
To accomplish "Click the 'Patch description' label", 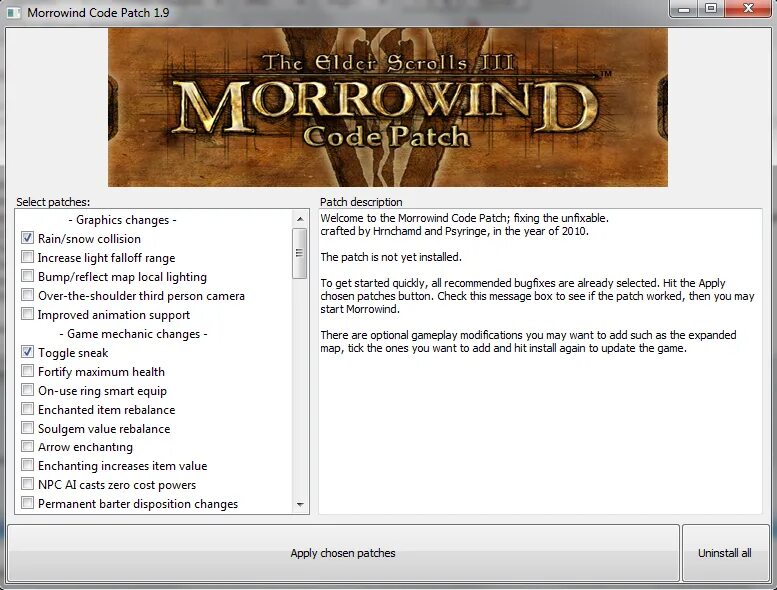I will coord(361,202).
